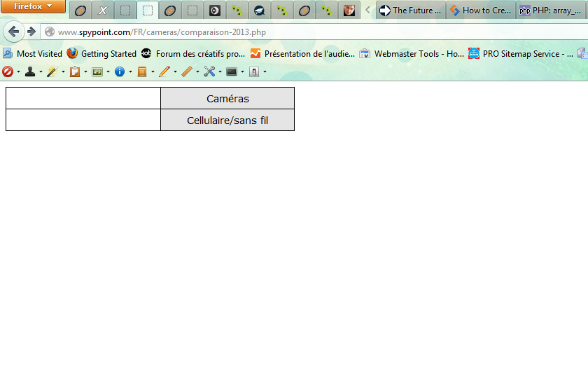Viewport: 588px width, 377px height.
Task: Expand the View Source terminal dropdown arrow
Action: click(x=243, y=71)
